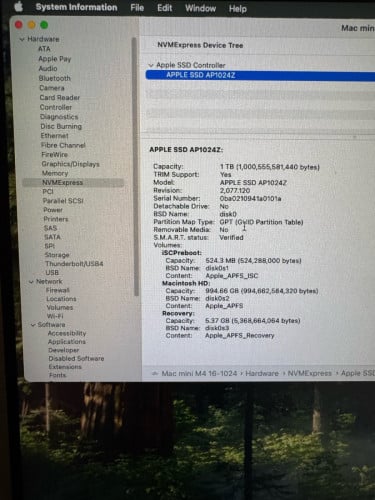This screenshot has width=375, height=500.
Task: Collapse the Apple SSD Controller disclosure arrow
Action: tap(151, 65)
